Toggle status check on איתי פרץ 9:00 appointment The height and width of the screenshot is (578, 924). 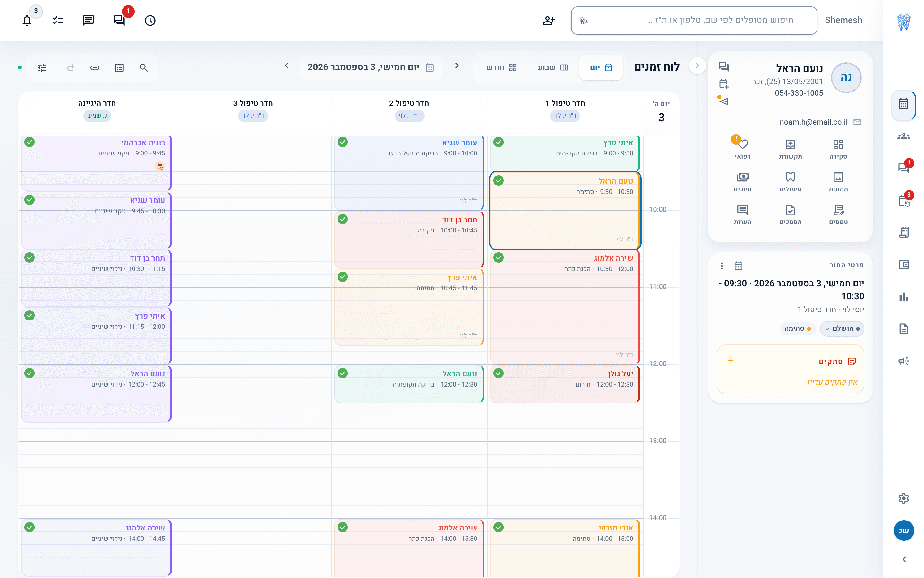point(498,142)
